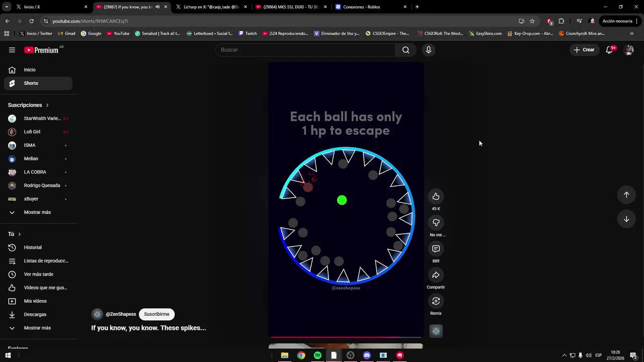
Task: Open Lofi Girl subscription channel
Action: 38,132
